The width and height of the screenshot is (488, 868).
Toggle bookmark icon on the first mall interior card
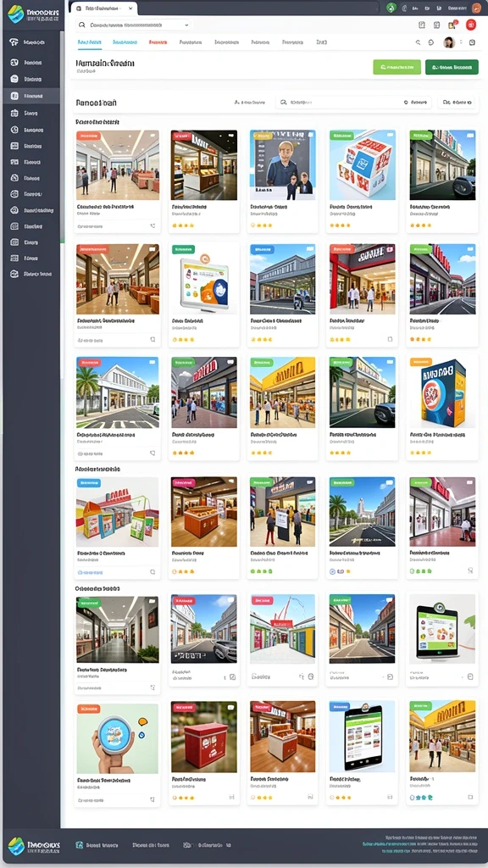[x=152, y=225]
